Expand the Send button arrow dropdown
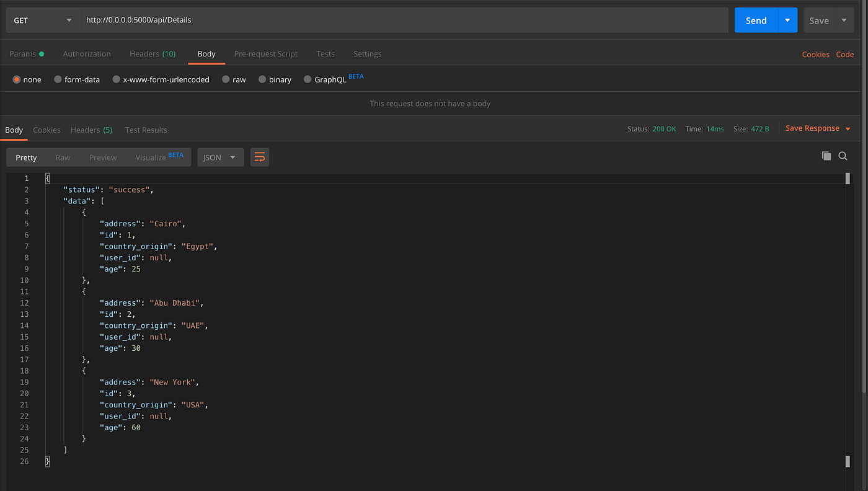 (x=787, y=20)
